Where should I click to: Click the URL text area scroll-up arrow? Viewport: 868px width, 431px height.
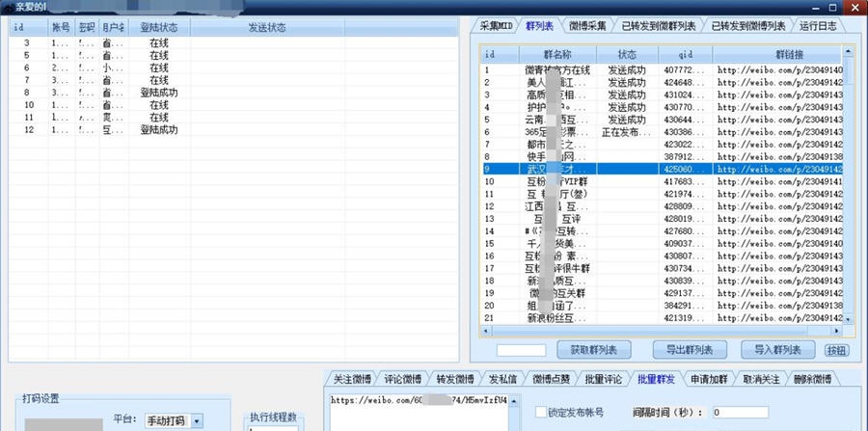(514, 399)
